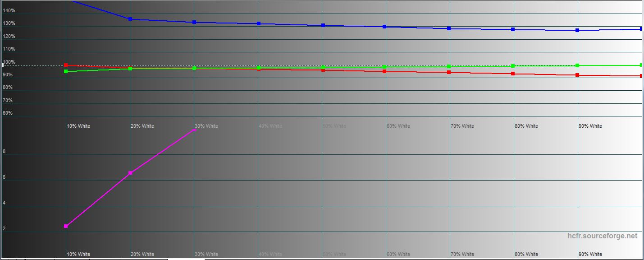The image size is (644, 260).
Task: Click the 8 label on the lower chart axis
Action: (4, 152)
